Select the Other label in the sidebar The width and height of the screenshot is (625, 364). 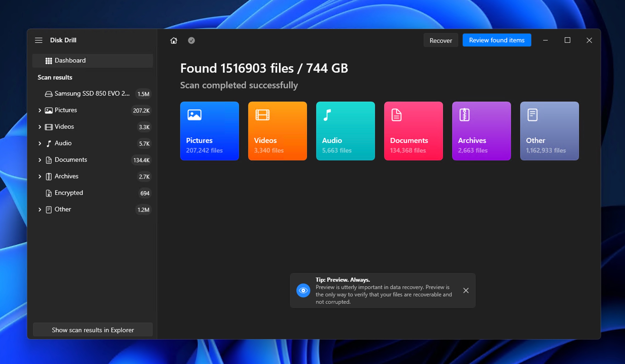tap(63, 209)
